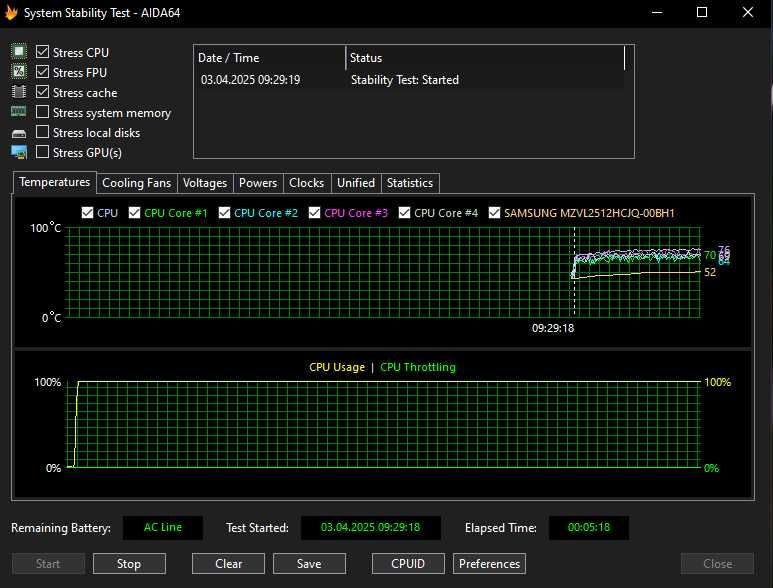This screenshot has width=773, height=588.
Task: Maximize the System Stability Test window
Action: point(702,13)
